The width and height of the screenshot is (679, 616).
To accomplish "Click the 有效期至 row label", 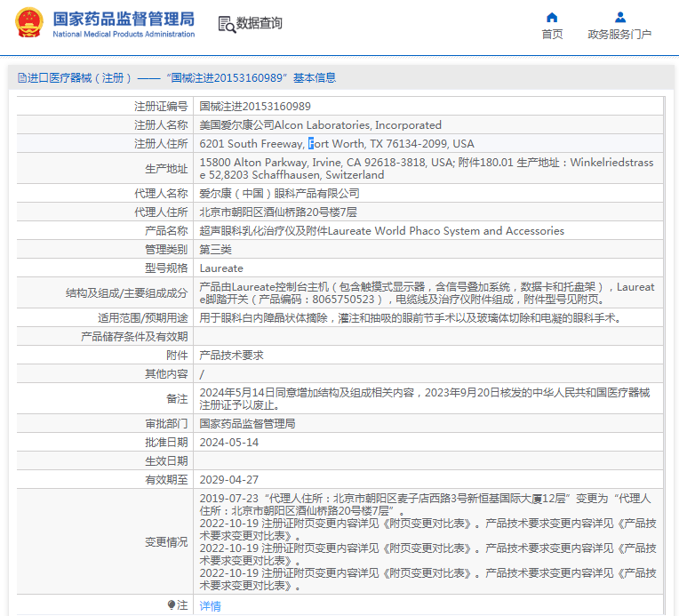I will click(166, 479).
